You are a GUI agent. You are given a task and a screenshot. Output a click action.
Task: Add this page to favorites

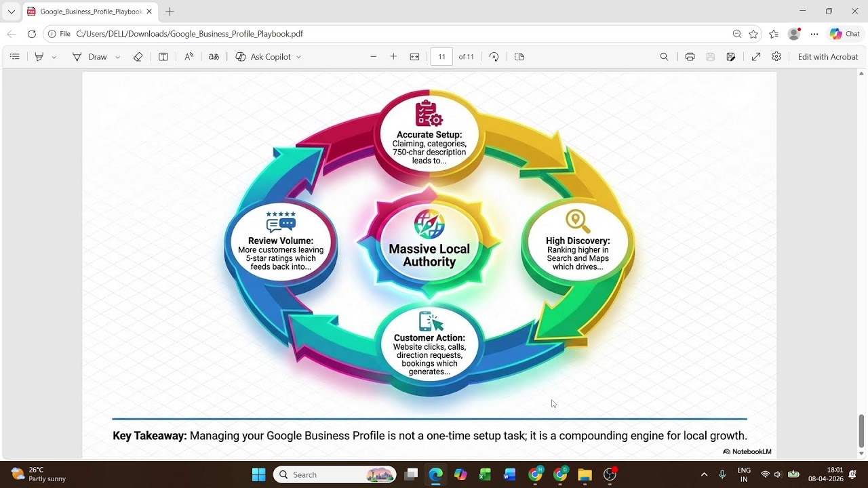click(x=753, y=34)
